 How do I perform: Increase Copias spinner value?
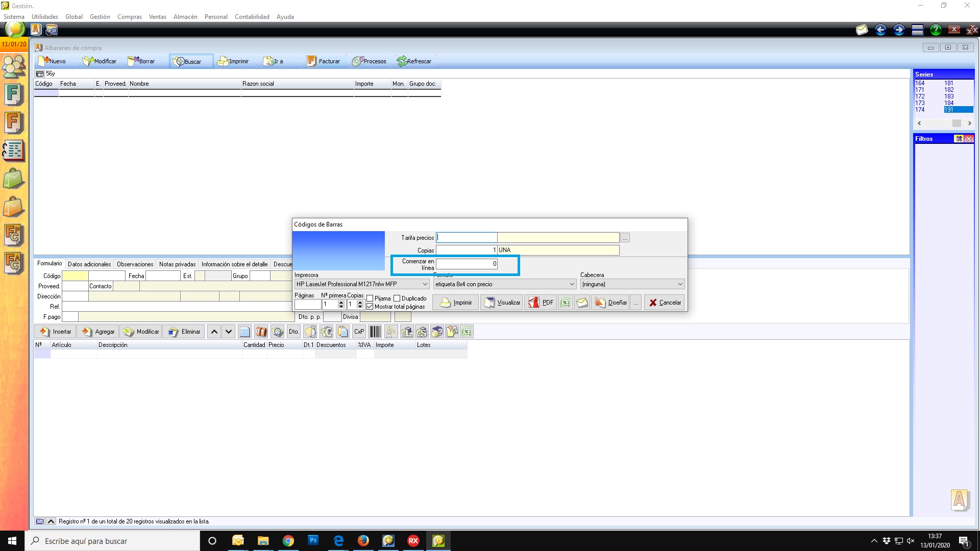(360, 302)
